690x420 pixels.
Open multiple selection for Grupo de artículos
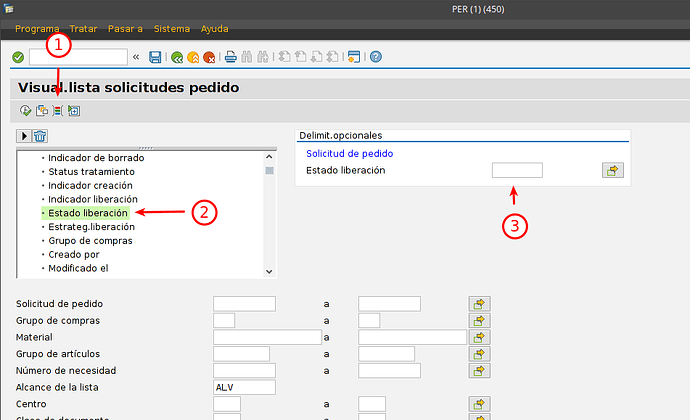(x=480, y=354)
